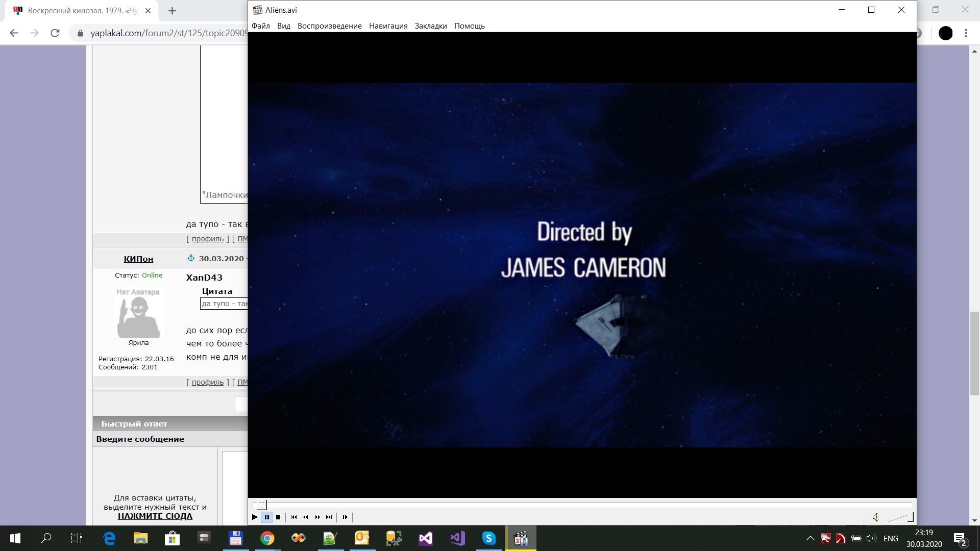Open Outlook from the taskbar
The height and width of the screenshot is (551, 980).
pyautogui.click(x=362, y=538)
